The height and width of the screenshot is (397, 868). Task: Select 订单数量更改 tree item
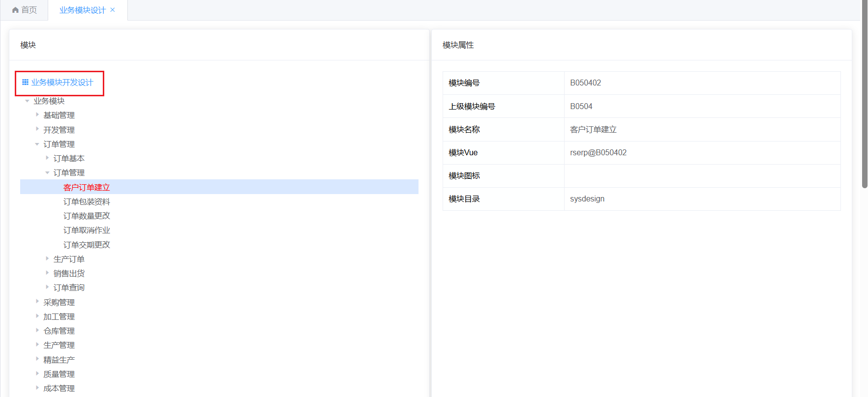pos(87,216)
